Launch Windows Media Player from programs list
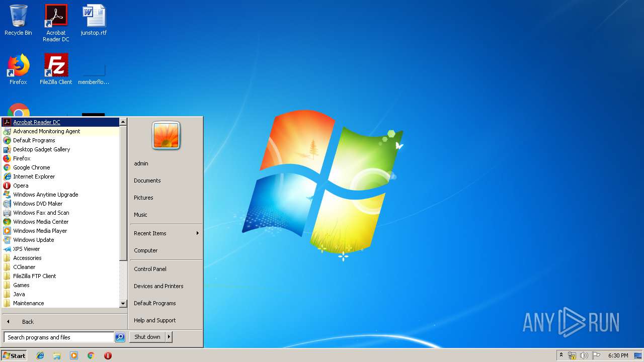 click(60, 231)
